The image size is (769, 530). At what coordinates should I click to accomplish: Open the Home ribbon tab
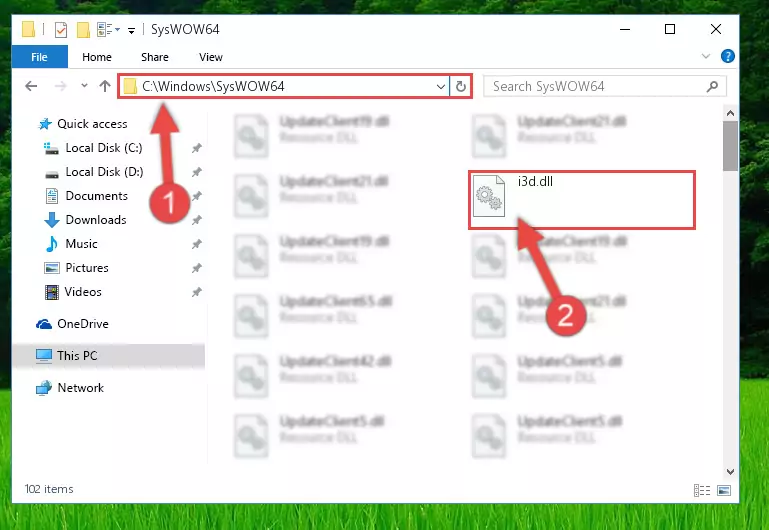click(97, 57)
